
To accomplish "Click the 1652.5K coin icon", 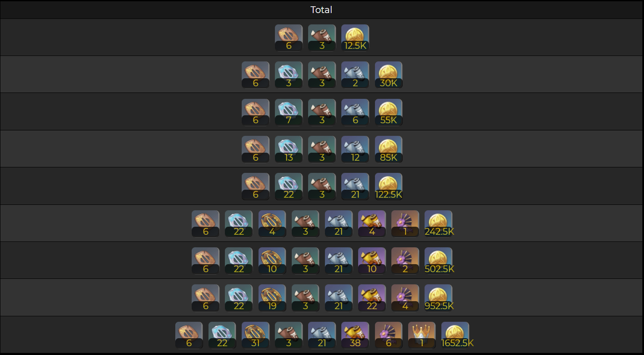I will [x=455, y=335].
